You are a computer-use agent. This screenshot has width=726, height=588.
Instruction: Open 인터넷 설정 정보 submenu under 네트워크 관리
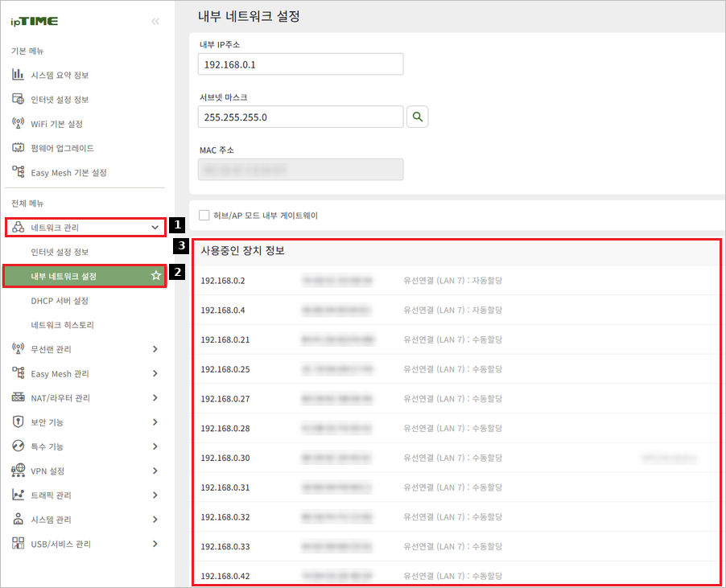click(x=60, y=252)
